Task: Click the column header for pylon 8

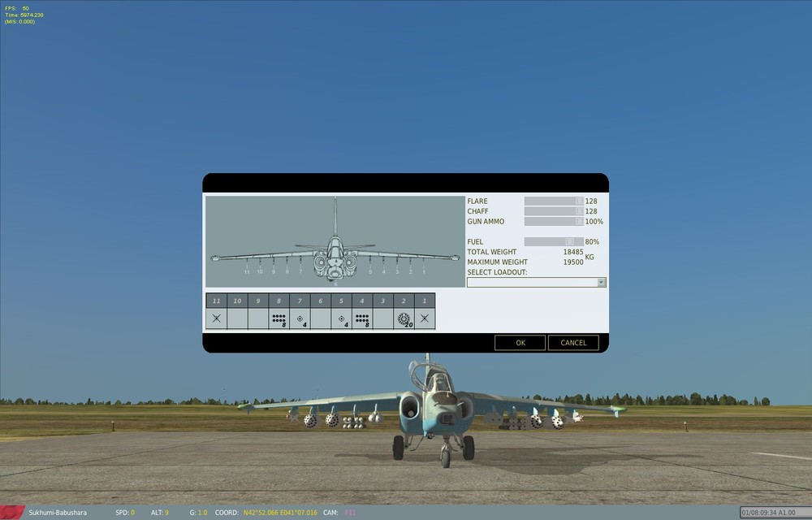Action: [x=279, y=301]
